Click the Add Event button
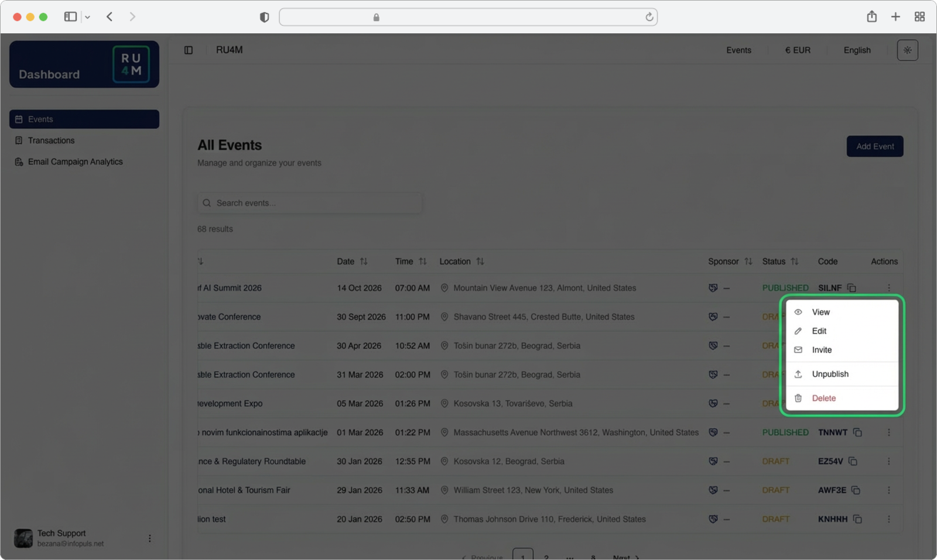 point(874,146)
